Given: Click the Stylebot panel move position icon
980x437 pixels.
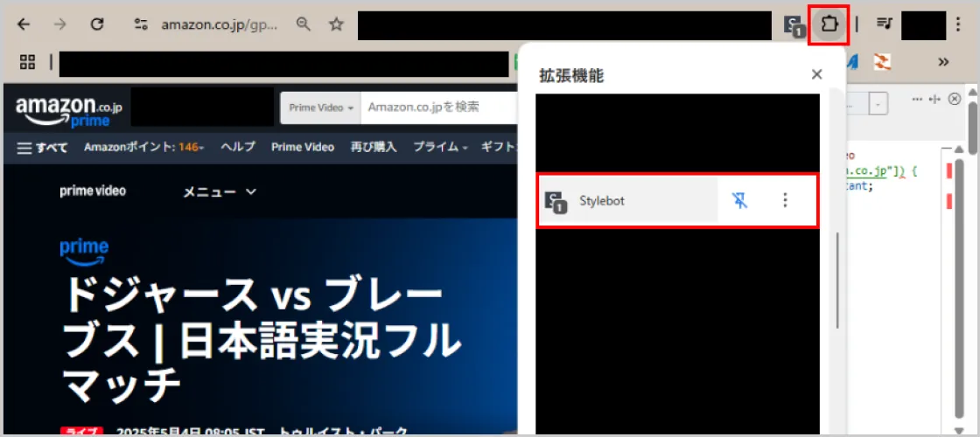Looking at the screenshot, I should click(x=934, y=100).
